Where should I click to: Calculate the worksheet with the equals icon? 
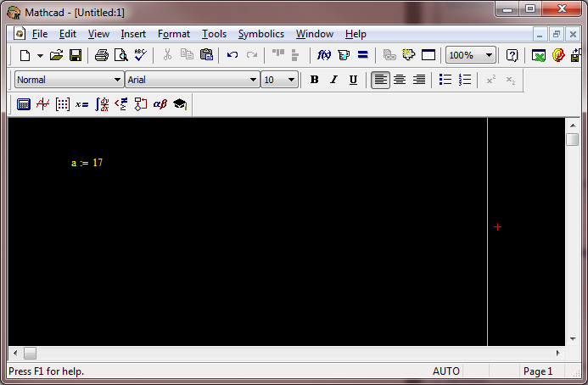pyautogui.click(x=362, y=55)
